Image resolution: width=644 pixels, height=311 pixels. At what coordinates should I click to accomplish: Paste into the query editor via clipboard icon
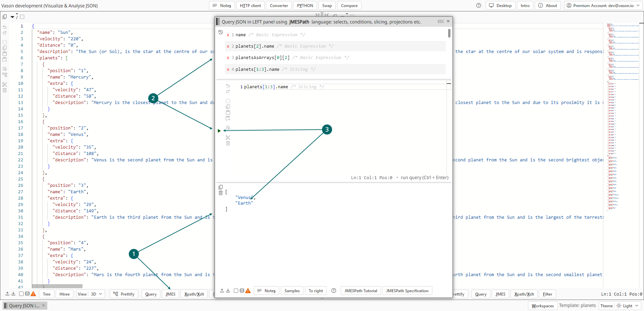pos(228,112)
